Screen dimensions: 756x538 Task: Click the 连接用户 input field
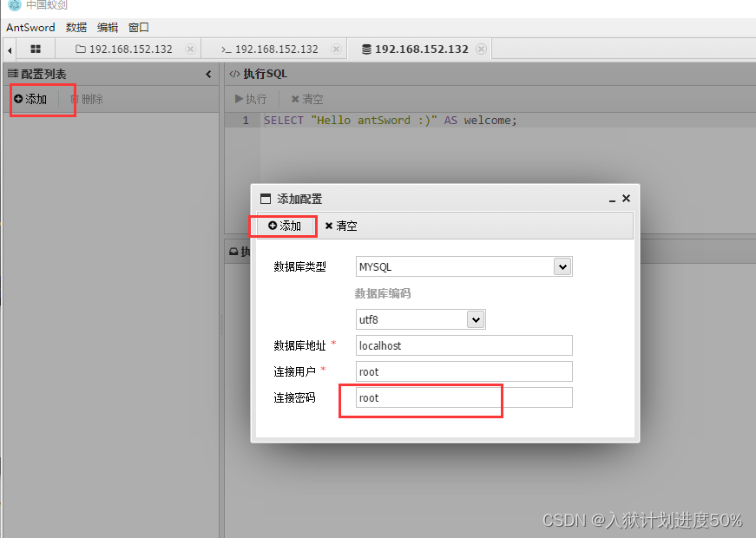[463, 371]
